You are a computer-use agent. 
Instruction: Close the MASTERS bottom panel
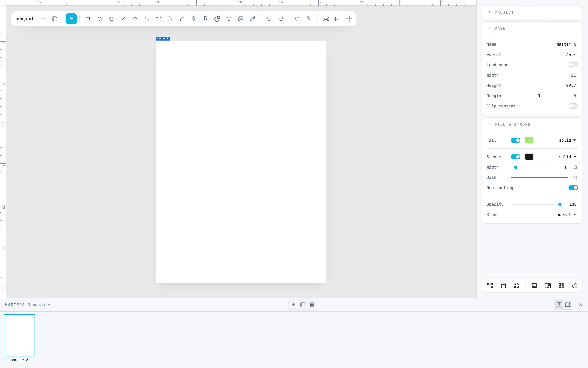point(580,305)
